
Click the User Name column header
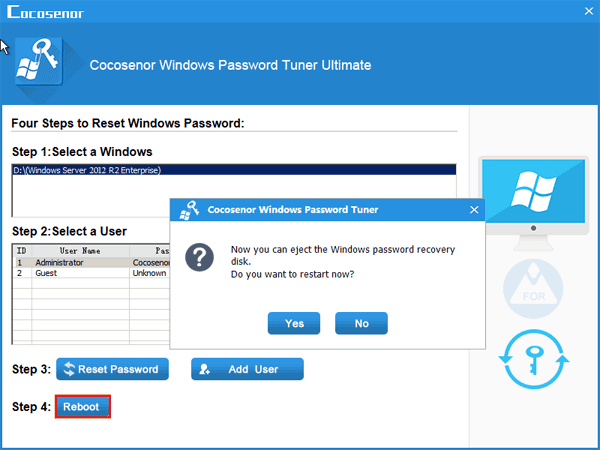[x=80, y=251]
